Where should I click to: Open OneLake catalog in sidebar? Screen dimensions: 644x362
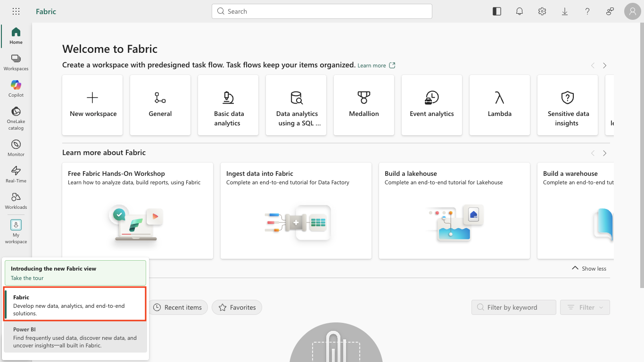click(16, 118)
